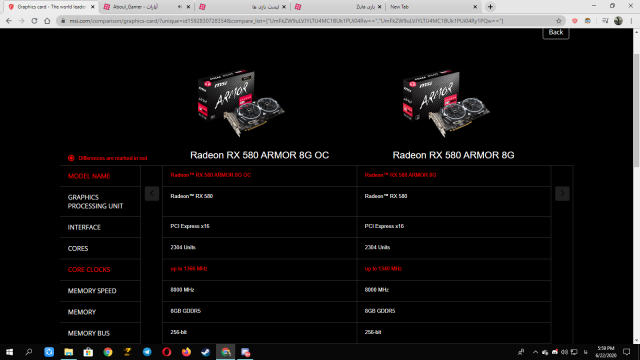Open Windows taskbar search
640x360 pixels.
tap(29, 352)
